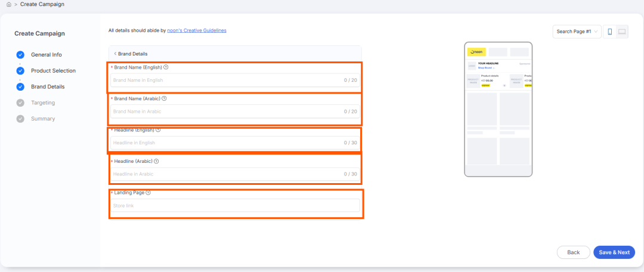Open the Search Page #1 dropdown
The height and width of the screenshot is (272, 644).
(577, 32)
